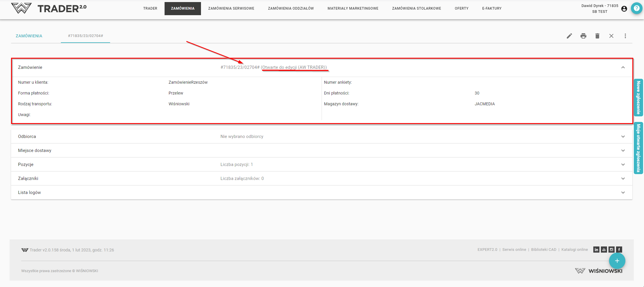
Task: Print the order with printer icon
Action: pos(583,36)
